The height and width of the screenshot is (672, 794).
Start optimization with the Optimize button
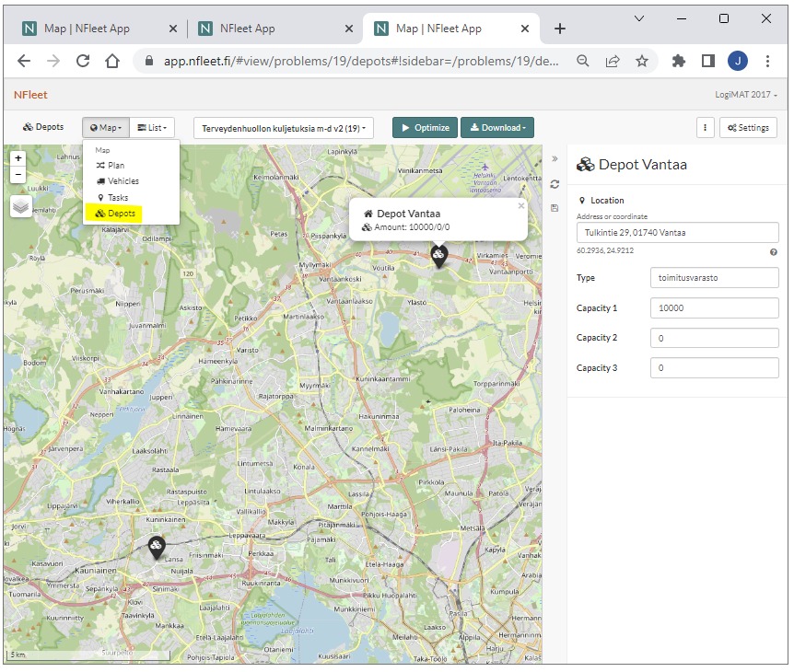click(425, 128)
